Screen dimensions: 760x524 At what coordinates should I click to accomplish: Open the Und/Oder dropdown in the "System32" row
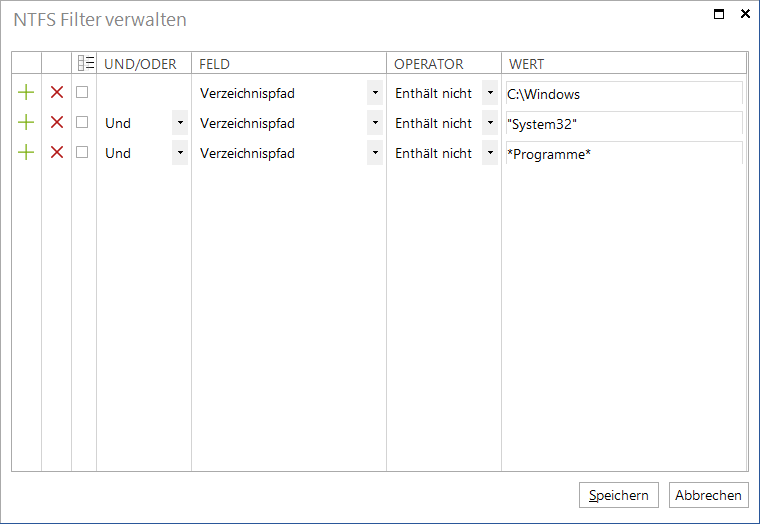click(180, 123)
